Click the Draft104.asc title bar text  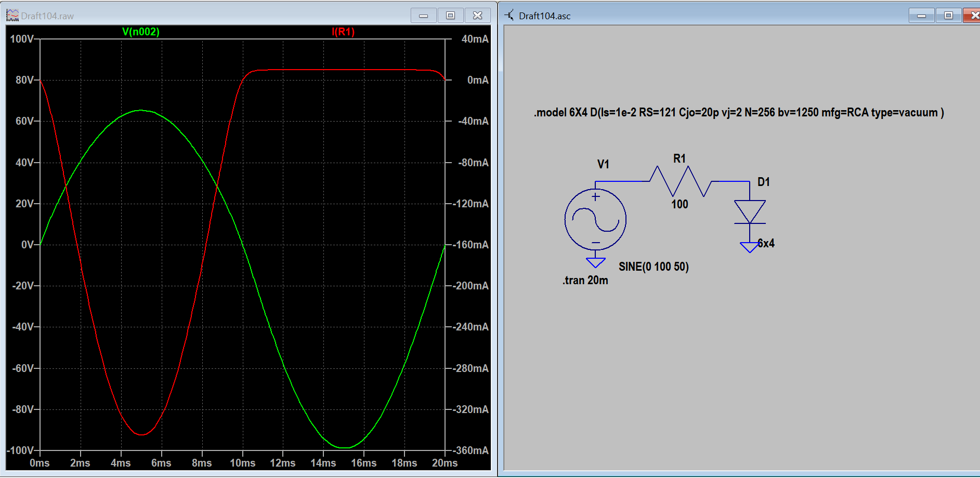click(x=545, y=16)
